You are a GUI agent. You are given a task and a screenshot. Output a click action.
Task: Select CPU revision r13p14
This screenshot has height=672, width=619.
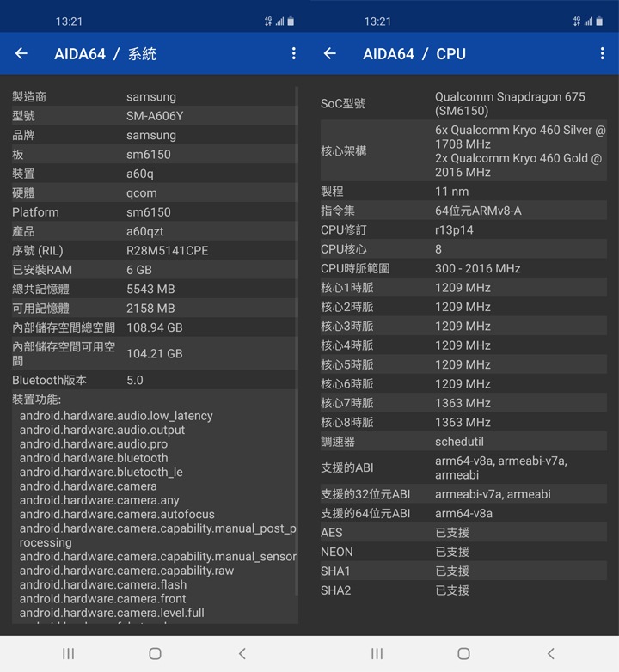click(454, 230)
